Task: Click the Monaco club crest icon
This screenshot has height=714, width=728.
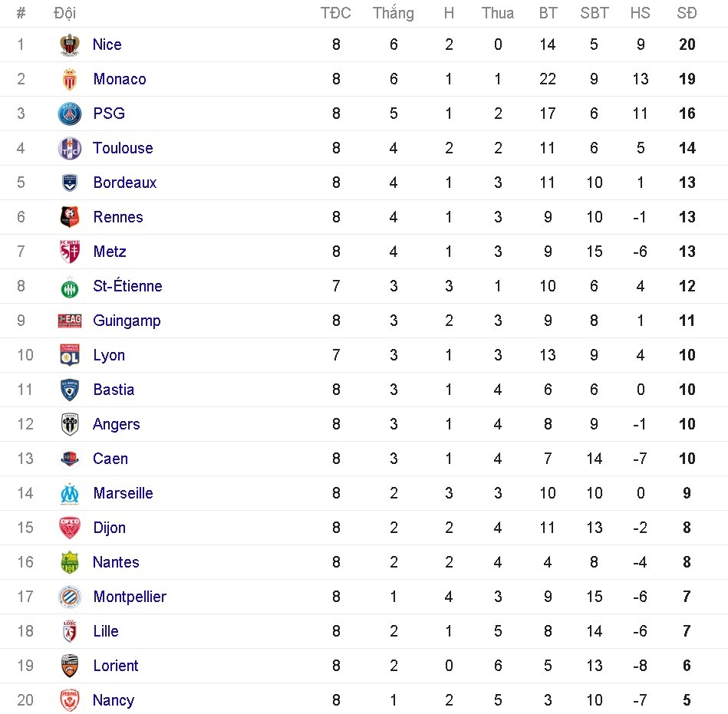Action: pos(70,79)
